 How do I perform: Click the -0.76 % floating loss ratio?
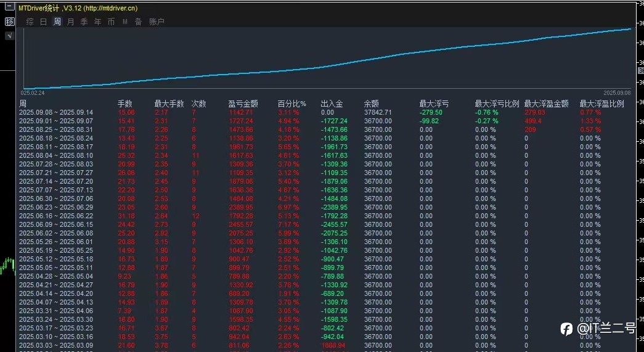coord(486,113)
